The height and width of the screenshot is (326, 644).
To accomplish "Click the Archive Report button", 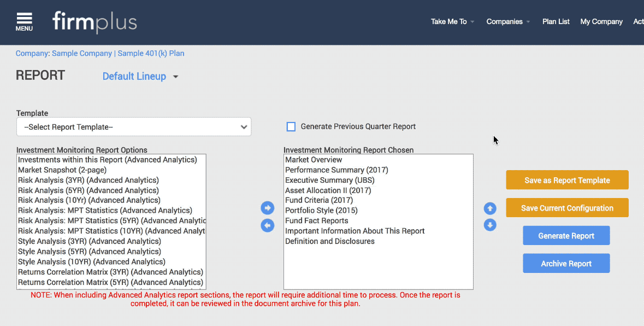I will coord(566,264).
